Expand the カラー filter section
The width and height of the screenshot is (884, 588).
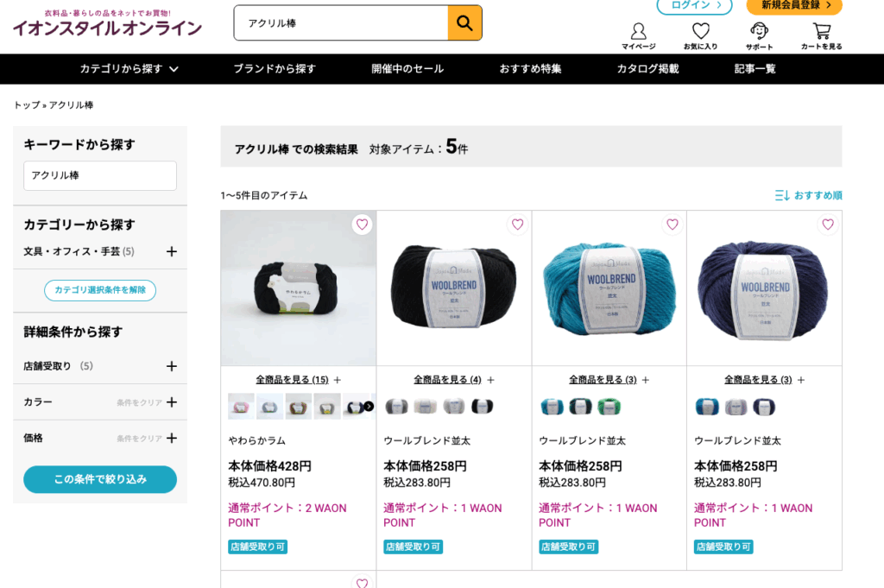click(x=172, y=402)
